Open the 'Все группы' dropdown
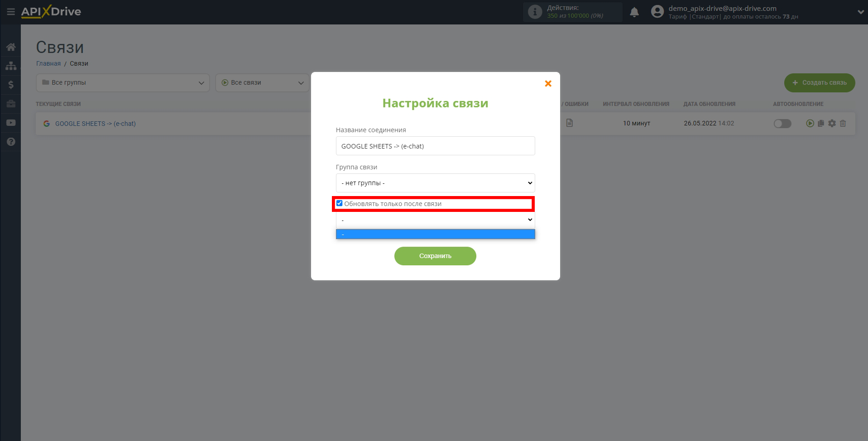Screen dimensions: 868x441 (x=123, y=83)
